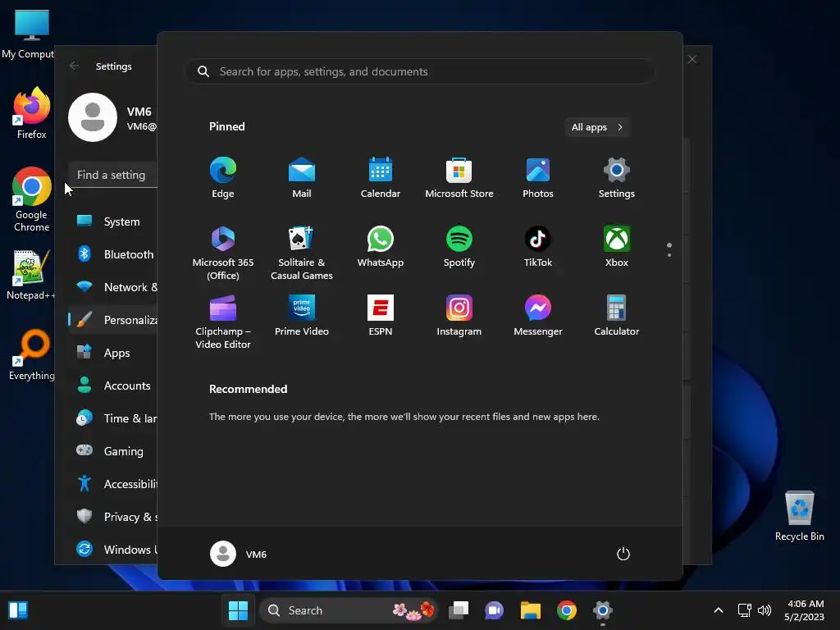Launch Clipchamp Video Editor
This screenshot has height=630, width=840.
coord(223,322)
